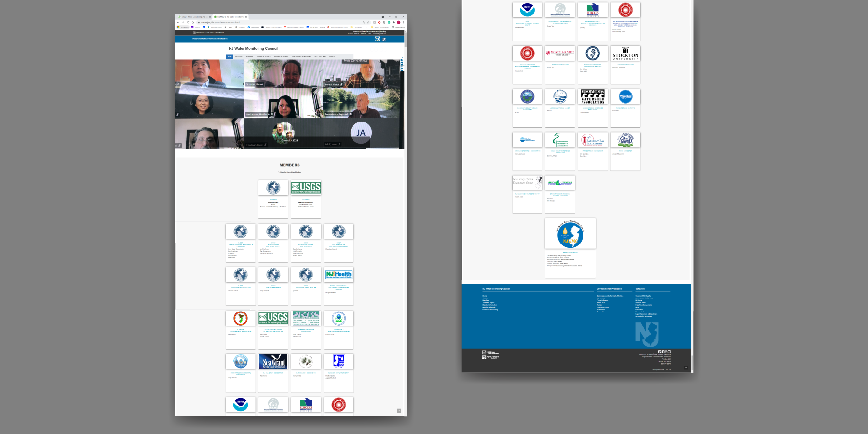Click the Great Swamp Watershed Association logo
This screenshot has width=868, height=434.
(560, 140)
